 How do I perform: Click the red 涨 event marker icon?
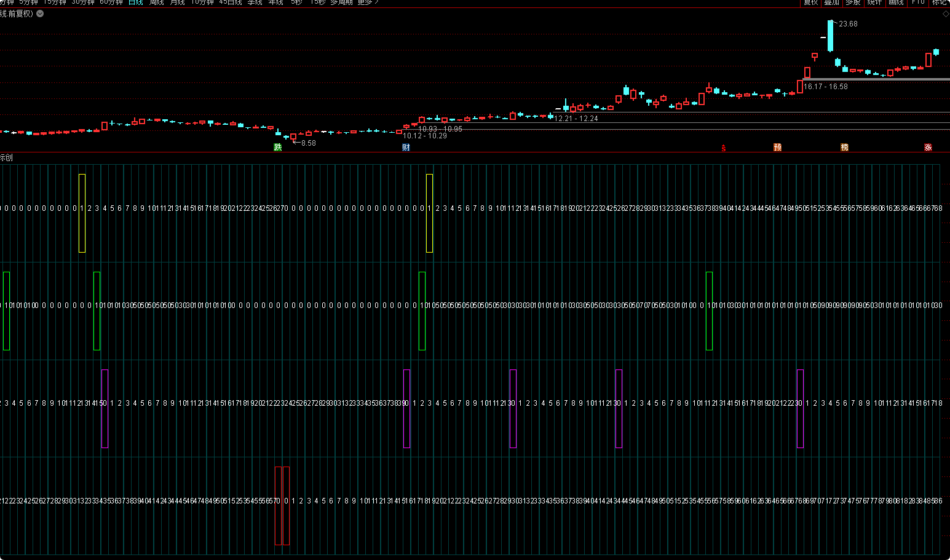(928, 148)
